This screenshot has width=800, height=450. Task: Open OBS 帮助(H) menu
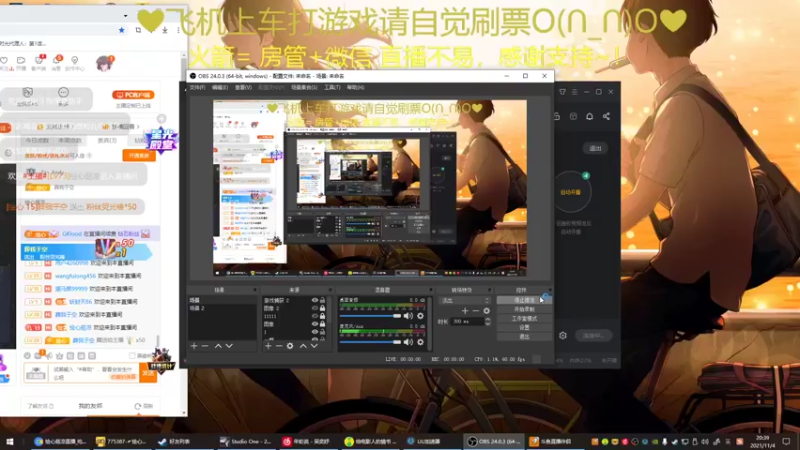pyautogui.click(x=356, y=88)
